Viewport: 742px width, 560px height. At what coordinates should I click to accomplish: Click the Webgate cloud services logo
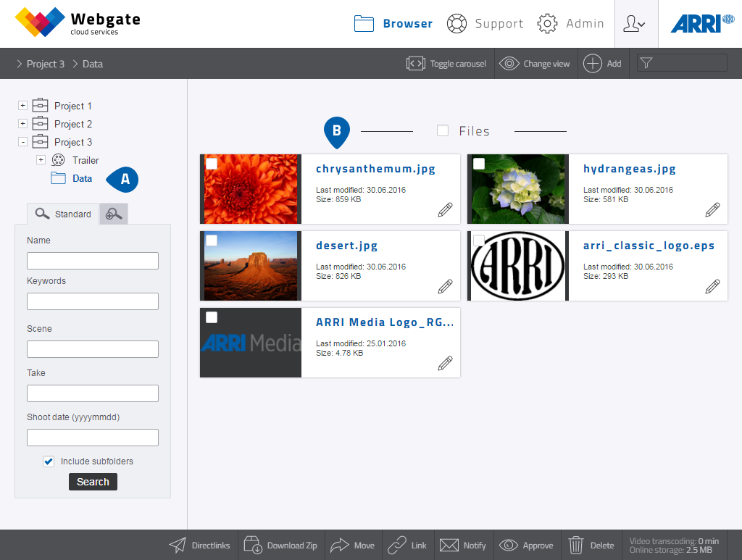[78, 22]
